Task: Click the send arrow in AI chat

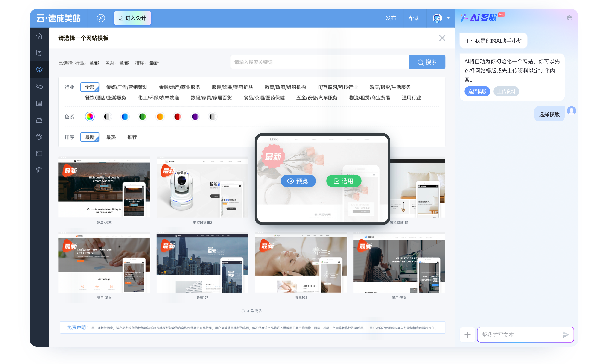Action: 566,335
